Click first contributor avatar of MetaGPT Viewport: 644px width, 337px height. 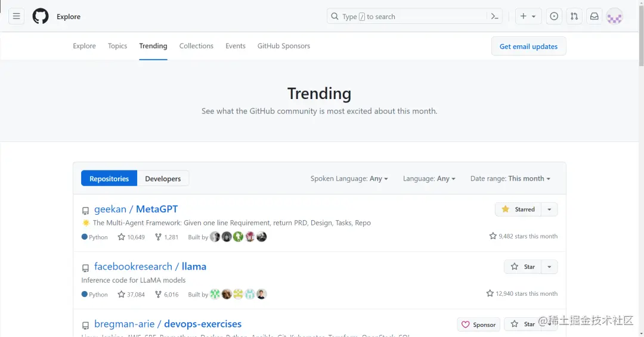pyautogui.click(x=215, y=237)
